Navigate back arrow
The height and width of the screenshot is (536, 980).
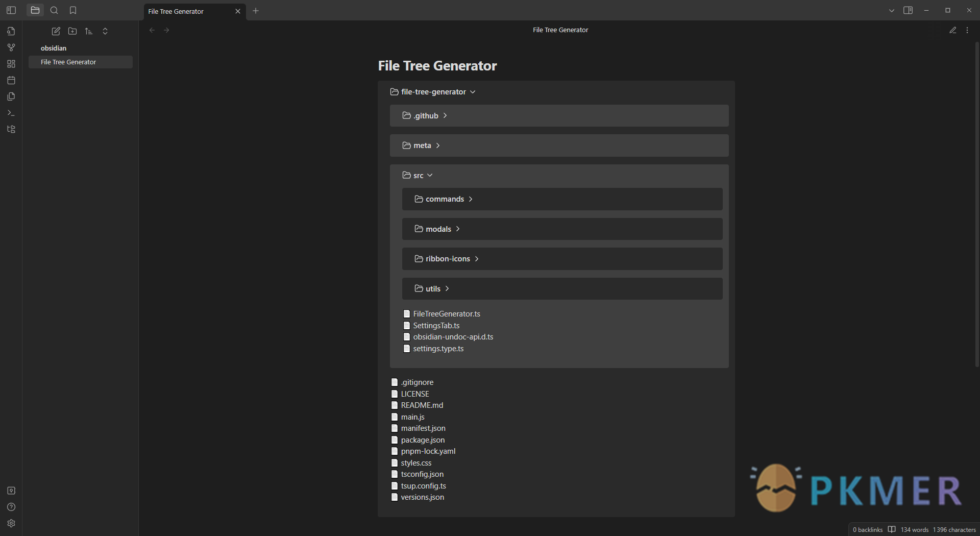pos(152,30)
